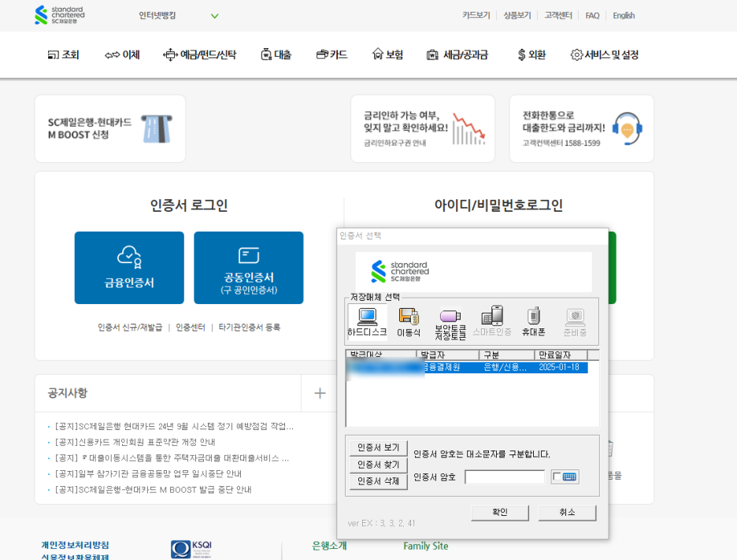Click 확인 in certificate dialog

[x=500, y=513]
